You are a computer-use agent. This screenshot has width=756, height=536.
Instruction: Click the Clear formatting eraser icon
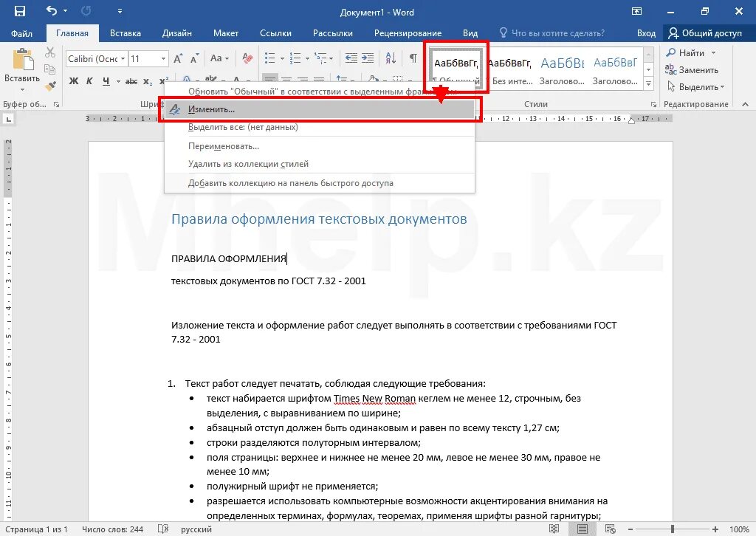tap(247, 58)
